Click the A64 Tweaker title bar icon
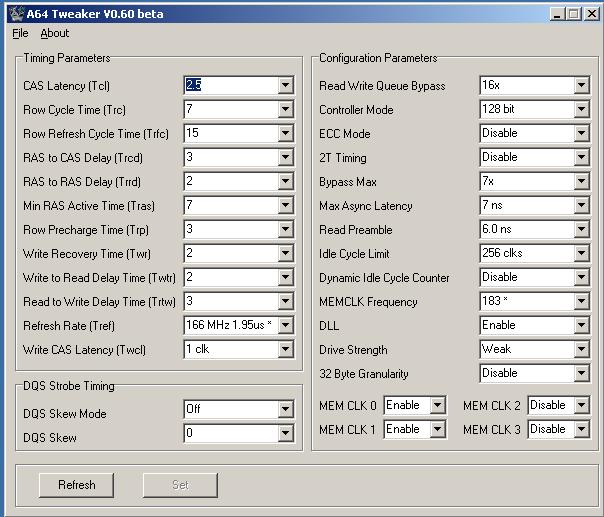 click(16, 14)
